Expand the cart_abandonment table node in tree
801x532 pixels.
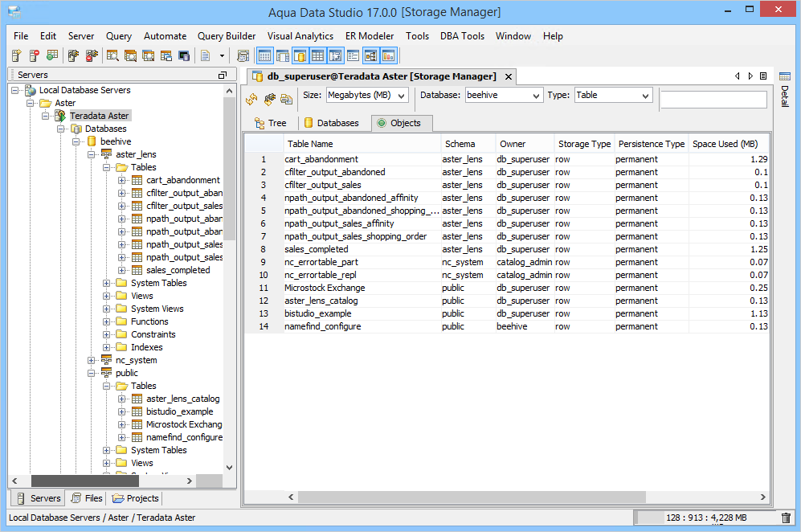click(121, 180)
